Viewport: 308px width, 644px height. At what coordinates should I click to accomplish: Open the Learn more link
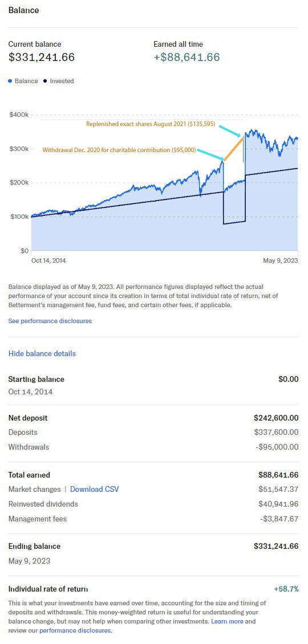click(227, 621)
